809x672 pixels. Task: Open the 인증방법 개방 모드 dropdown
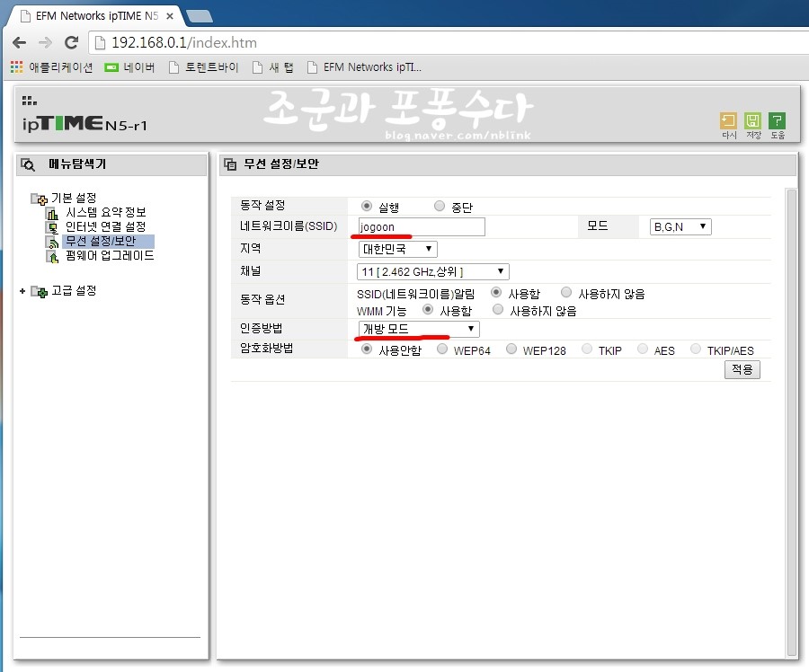(x=418, y=330)
